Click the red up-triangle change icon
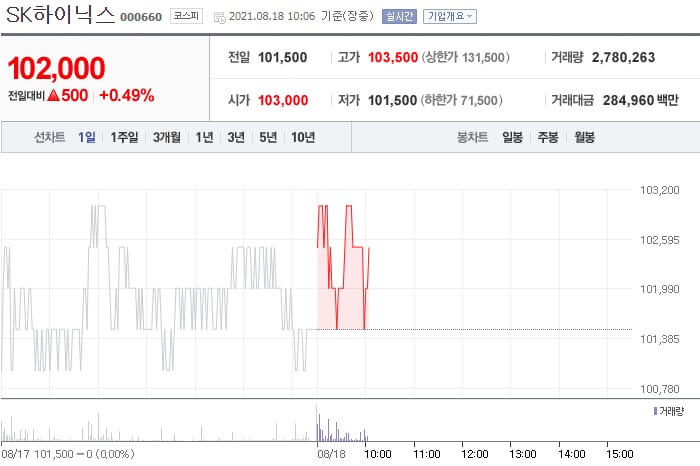Screen dimensions: 700x466 coord(53,95)
